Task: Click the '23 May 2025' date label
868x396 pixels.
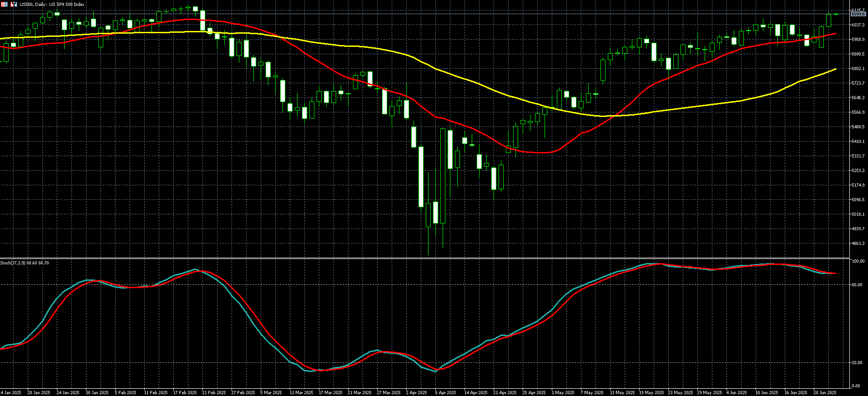Action: 680,392
